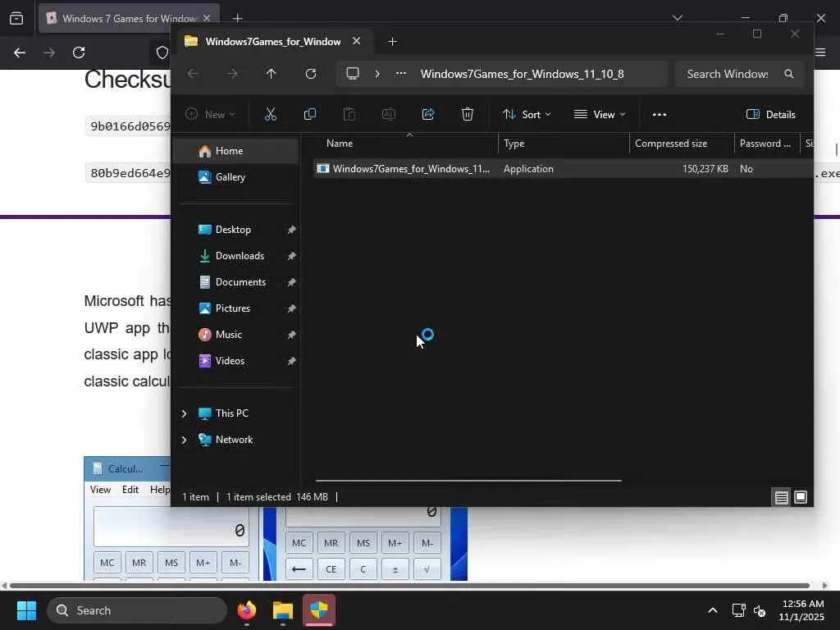Expand the This PC tree node
The height and width of the screenshot is (630, 840).
pyautogui.click(x=185, y=413)
